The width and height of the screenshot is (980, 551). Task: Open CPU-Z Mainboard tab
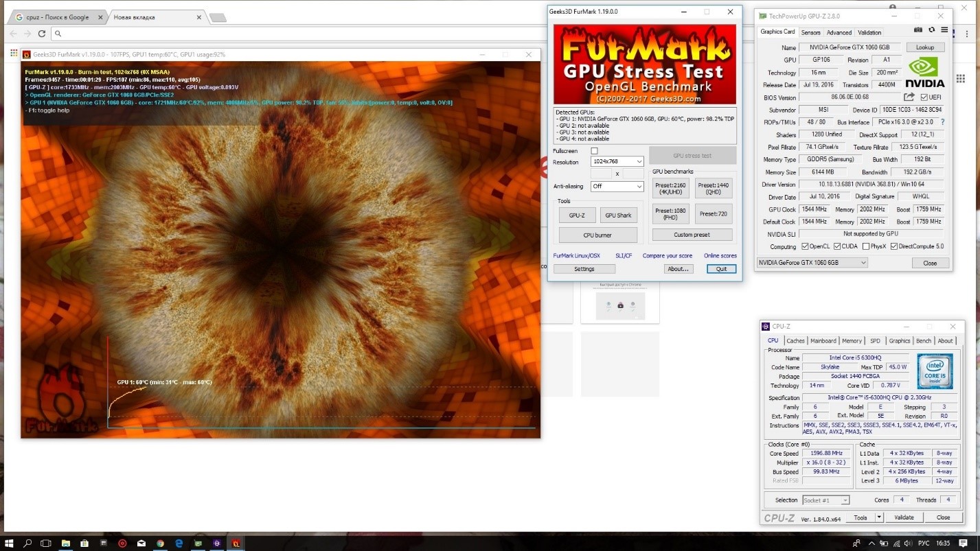tap(823, 341)
